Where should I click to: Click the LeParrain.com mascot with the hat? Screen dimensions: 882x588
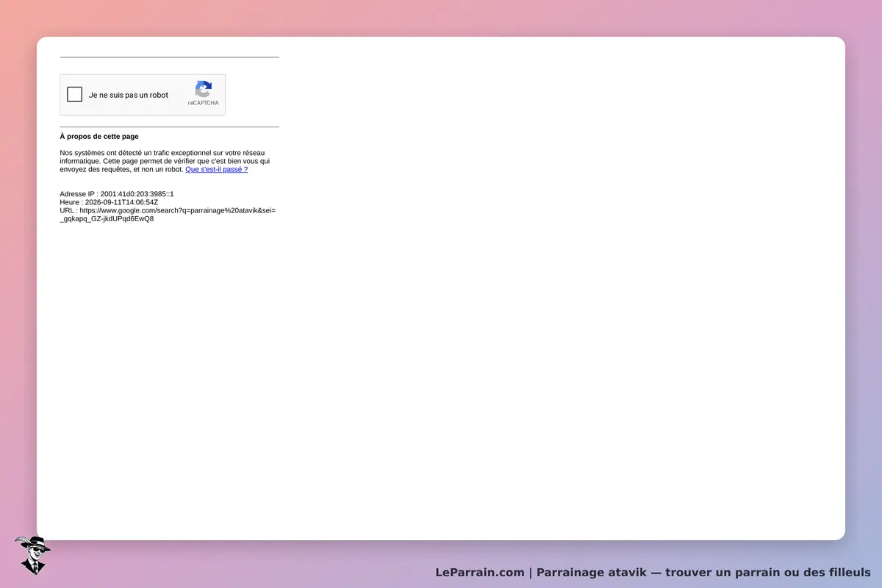click(x=32, y=555)
